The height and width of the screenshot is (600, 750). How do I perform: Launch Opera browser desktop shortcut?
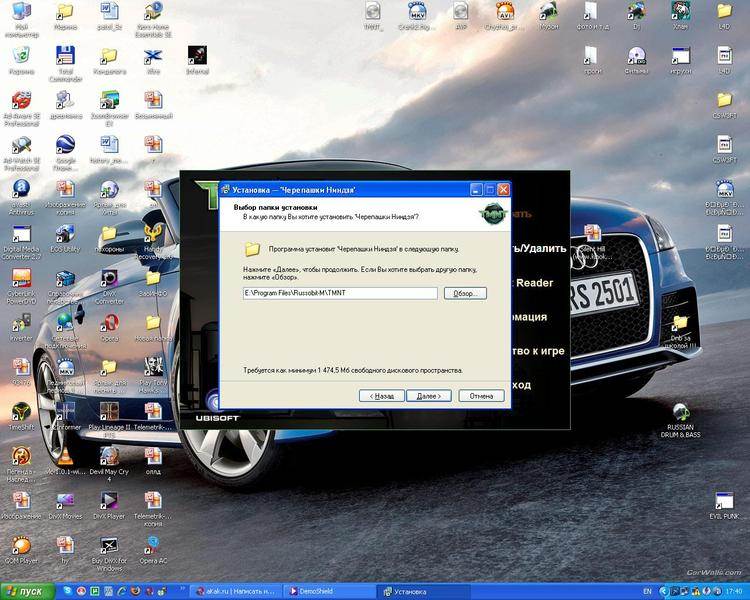point(110,327)
